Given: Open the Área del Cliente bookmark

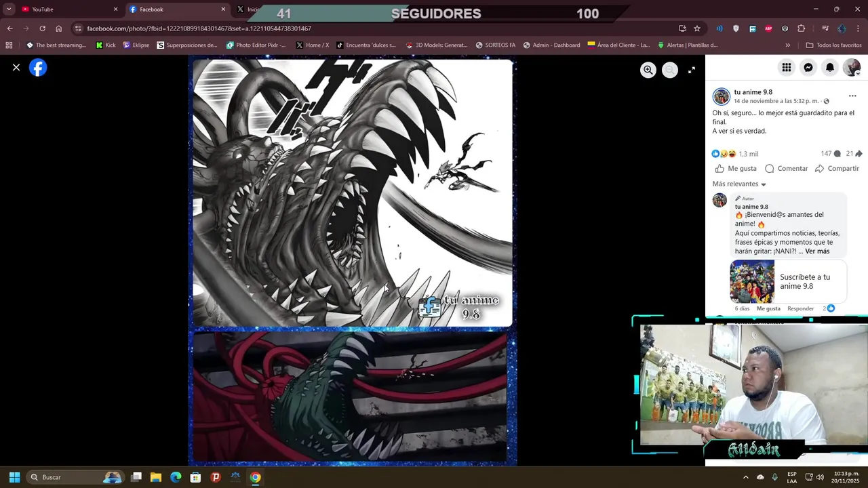Looking at the screenshot, I should [x=618, y=45].
